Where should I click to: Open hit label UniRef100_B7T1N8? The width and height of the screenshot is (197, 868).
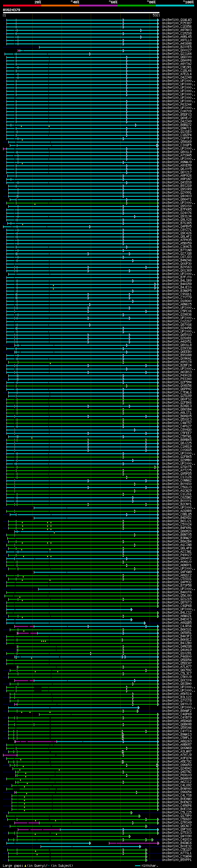point(177,250)
